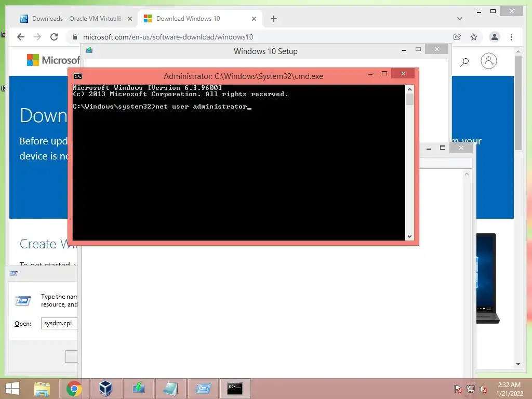Click the Windows Start button

point(12,389)
